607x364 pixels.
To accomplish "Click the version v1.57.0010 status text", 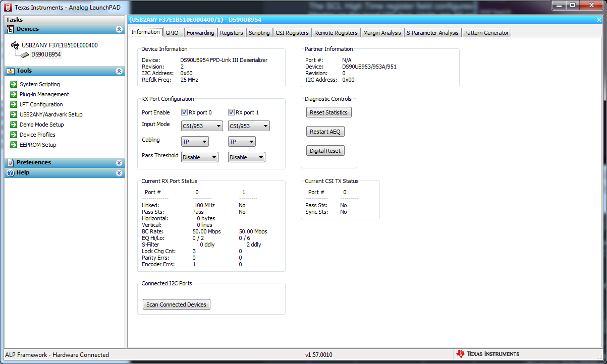I will (x=319, y=355).
